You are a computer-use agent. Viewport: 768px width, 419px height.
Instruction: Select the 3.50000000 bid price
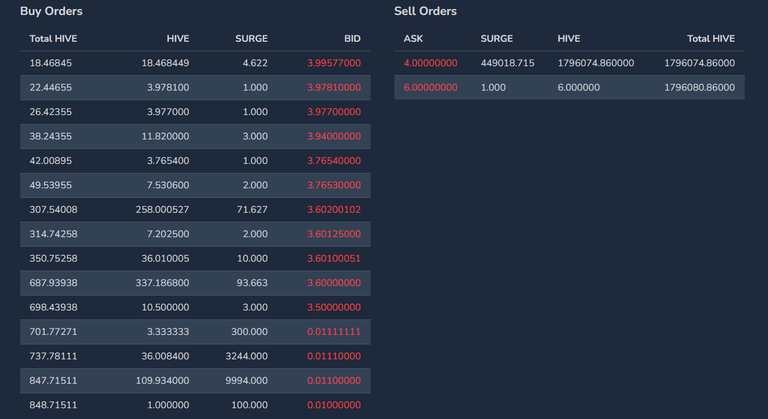(334, 307)
